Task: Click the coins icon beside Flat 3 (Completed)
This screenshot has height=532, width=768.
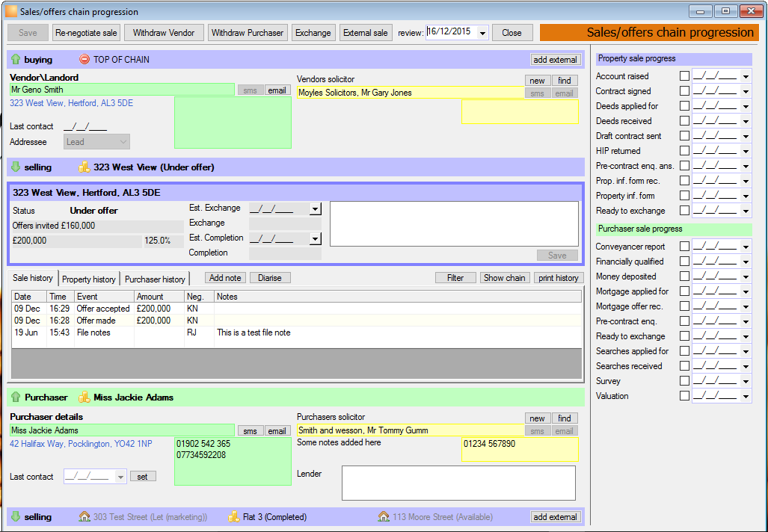Action: pos(233,516)
